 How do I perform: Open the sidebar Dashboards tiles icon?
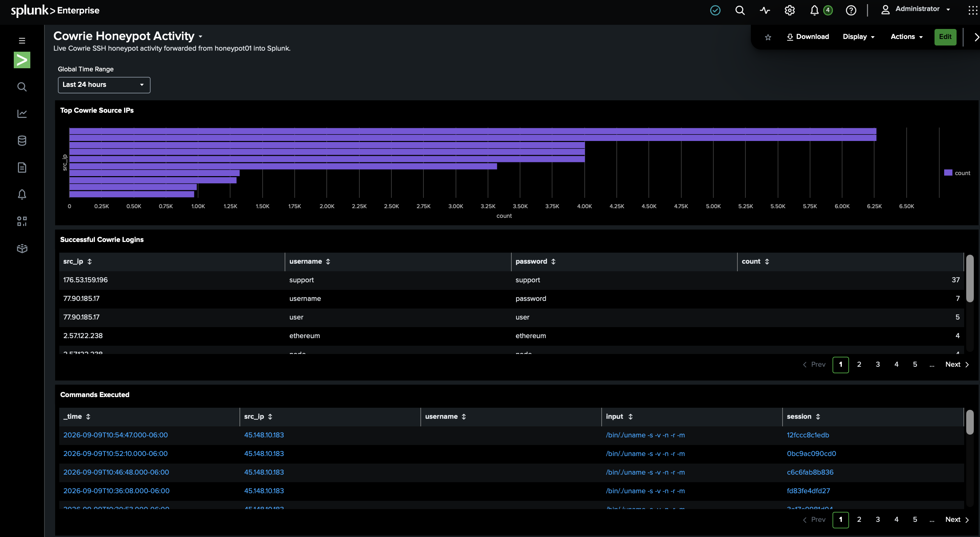22,222
